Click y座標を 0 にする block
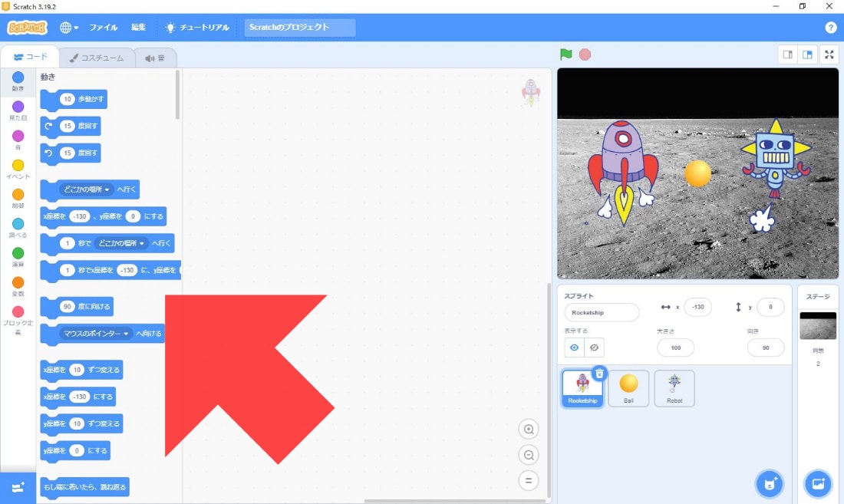The width and height of the screenshot is (844, 504). (75, 451)
